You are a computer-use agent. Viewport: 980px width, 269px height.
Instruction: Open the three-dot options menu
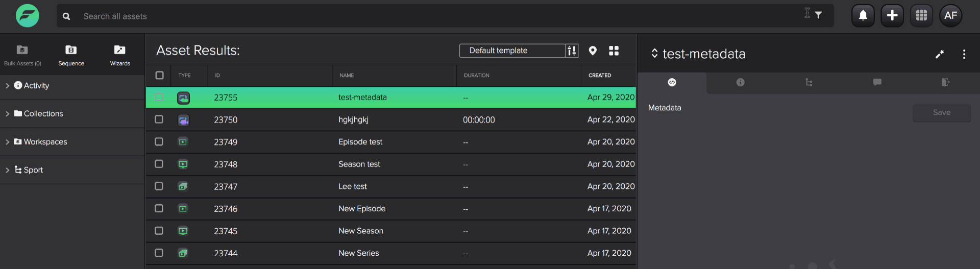964,54
